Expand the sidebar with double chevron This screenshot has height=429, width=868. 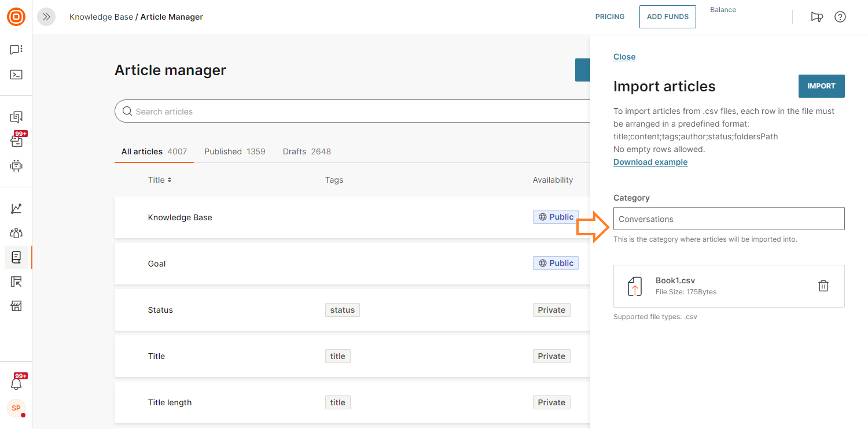coord(46,17)
